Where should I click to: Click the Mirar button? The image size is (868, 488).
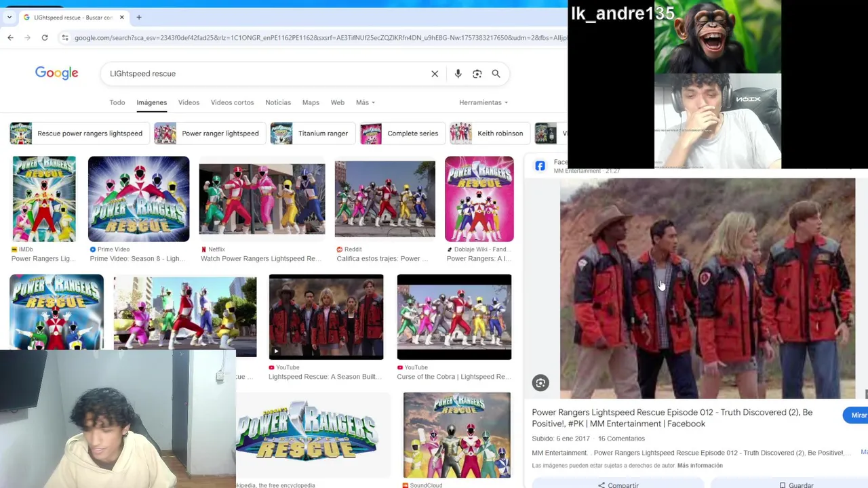(856, 415)
